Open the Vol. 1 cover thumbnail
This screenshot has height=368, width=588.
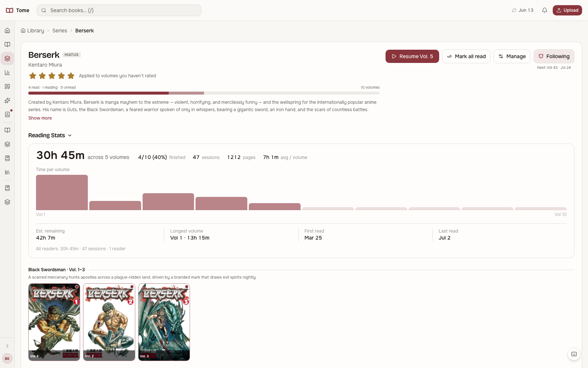[x=54, y=322]
